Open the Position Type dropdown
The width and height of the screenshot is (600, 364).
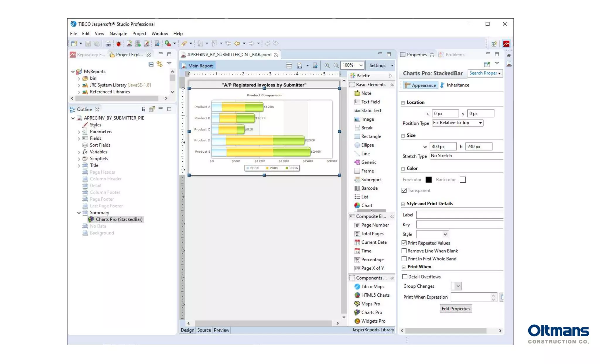458,123
